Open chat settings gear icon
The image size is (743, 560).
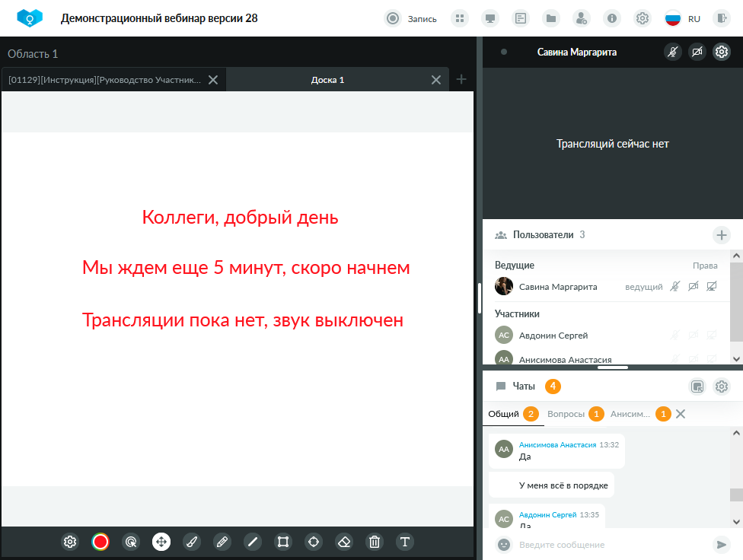[721, 387]
